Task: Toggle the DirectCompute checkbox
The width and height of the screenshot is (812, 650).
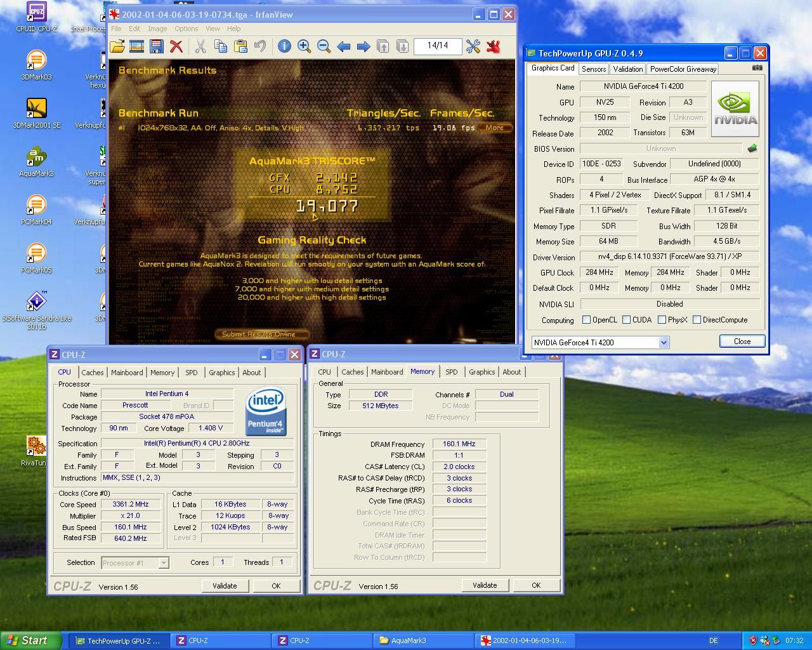Action: click(x=697, y=320)
